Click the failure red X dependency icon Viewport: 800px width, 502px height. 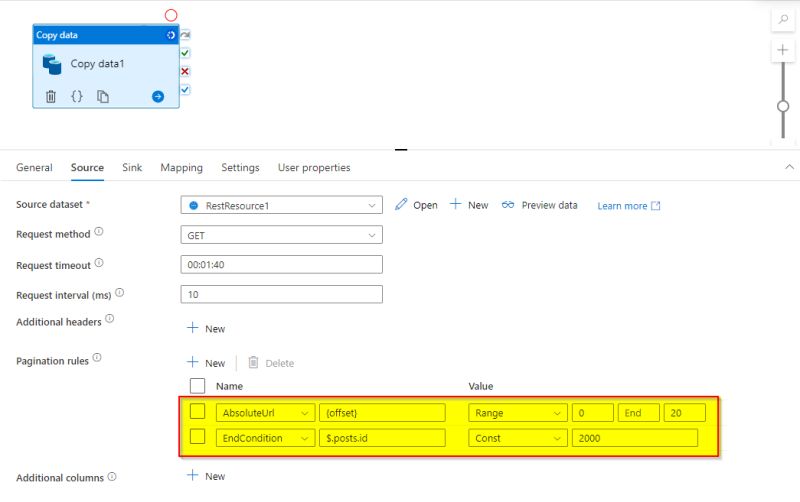coord(185,71)
